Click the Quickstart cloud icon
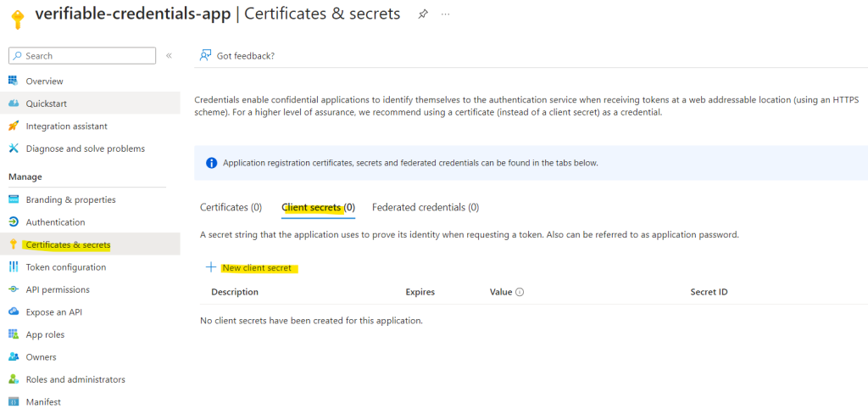This screenshot has height=409, width=868. pos(14,104)
